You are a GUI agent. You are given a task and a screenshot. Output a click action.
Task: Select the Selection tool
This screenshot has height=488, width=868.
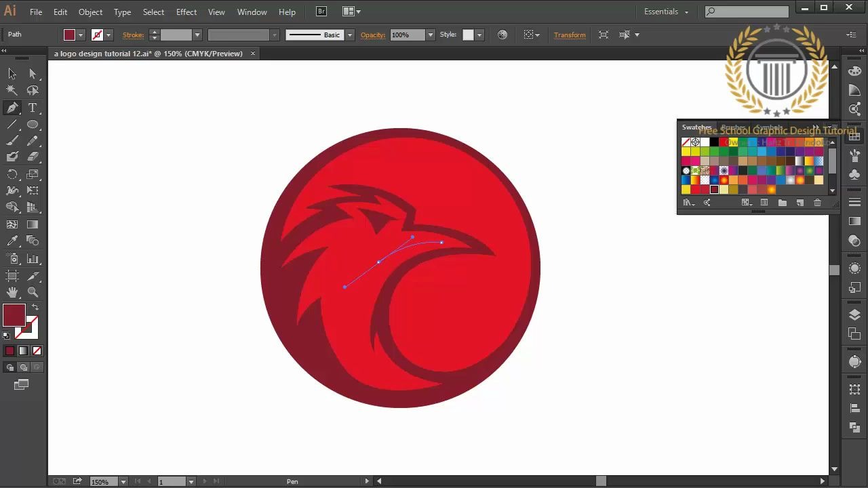[11, 73]
